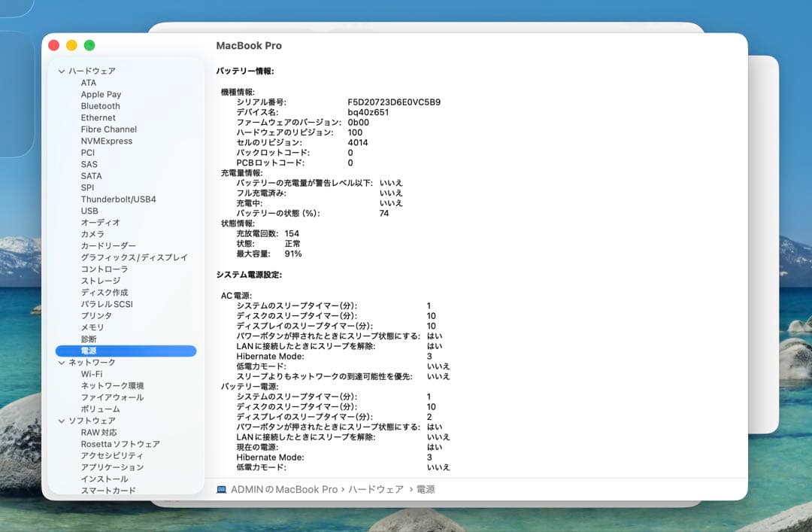Click firmware version value 0b00
This screenshot has width=812, height=532.
tap(359, 123)
